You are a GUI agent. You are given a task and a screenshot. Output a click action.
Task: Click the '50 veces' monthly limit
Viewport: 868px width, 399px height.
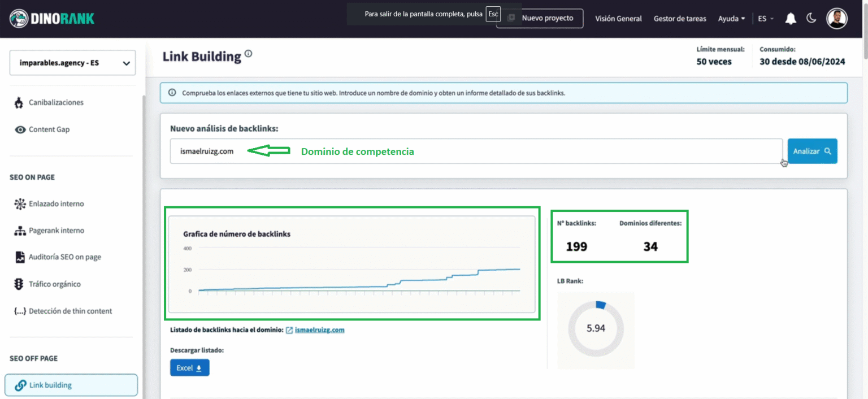click(x=714, y=62)
